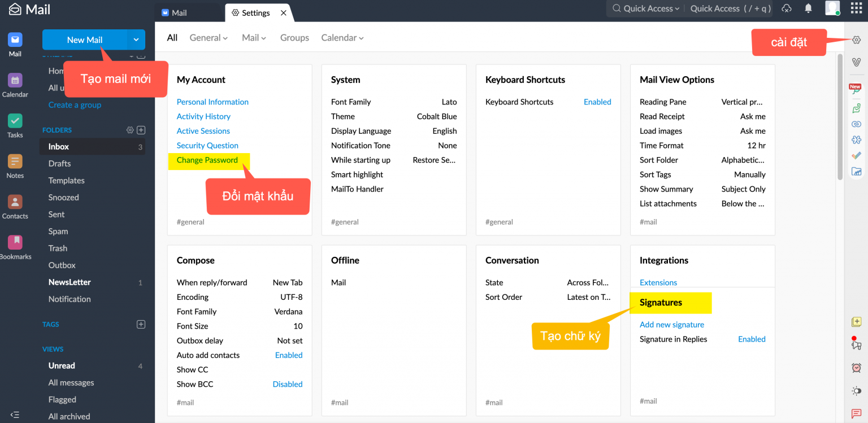Viewport: 868px width, 423px height.
Task: Toggle Show BCC Disabled setting
Action: [287, 385]
